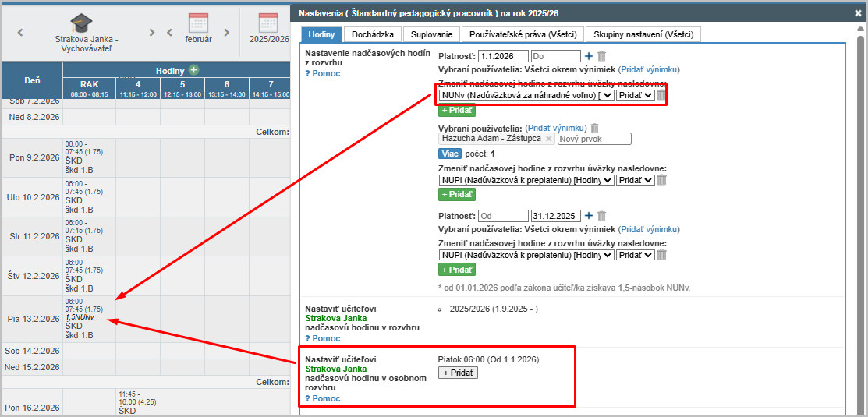868x417 pixels.
Task: Click blue plus beside Platnosť 1.1.2026
Action: pos(589,56)
